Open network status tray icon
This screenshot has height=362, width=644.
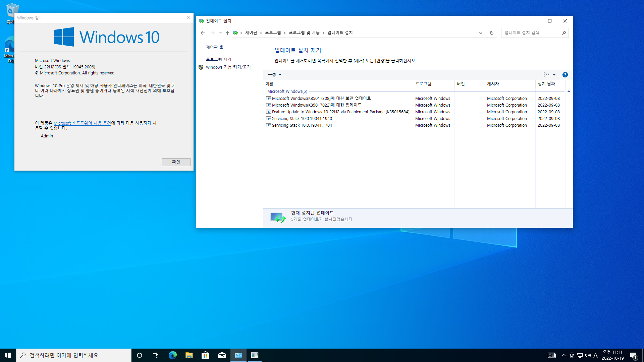click(580, 355)
